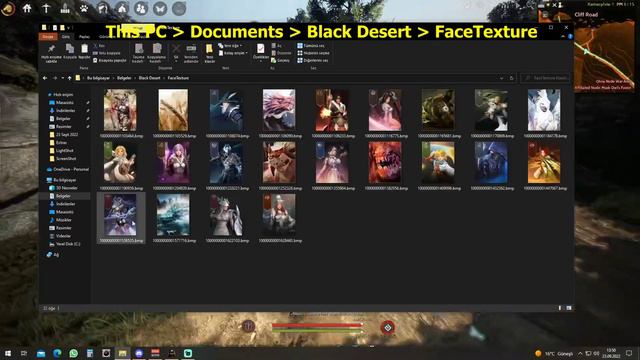
Task: Click Geçmiş (history) in the ribbon
Action: pyautogui.click(x=280, y=60)
